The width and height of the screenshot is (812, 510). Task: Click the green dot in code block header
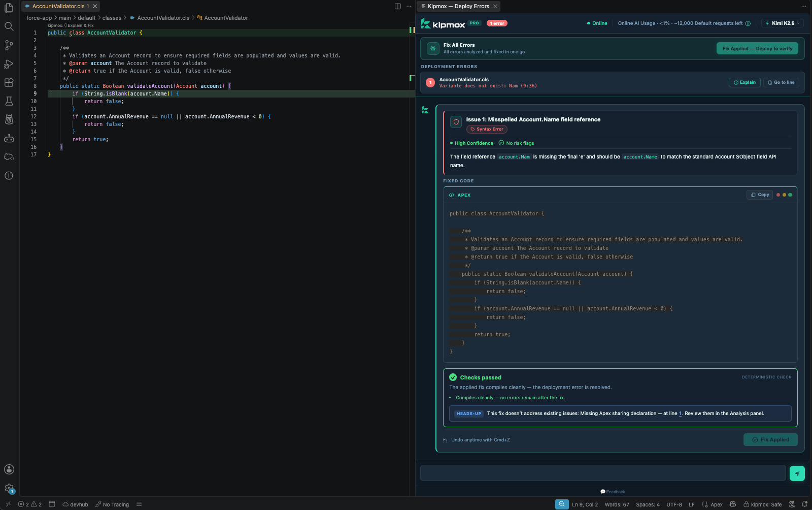790,195
